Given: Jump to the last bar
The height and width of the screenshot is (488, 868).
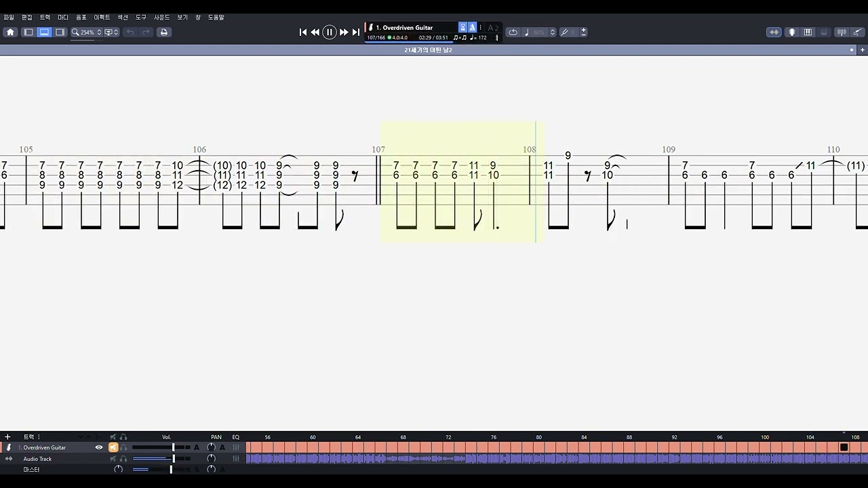Looking at the screenshot, I should click(356, 32).
